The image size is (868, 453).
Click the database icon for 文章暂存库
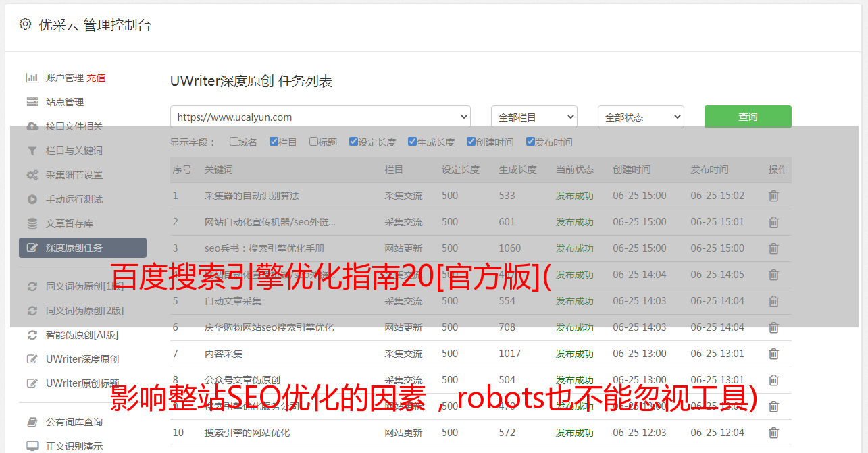32,223
